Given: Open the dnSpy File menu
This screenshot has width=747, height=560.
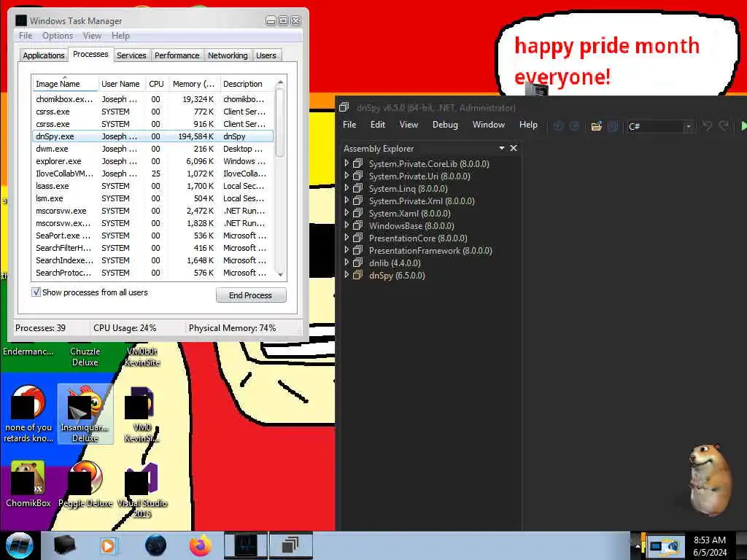Looking at the screenshot, I should pos(349,124).
